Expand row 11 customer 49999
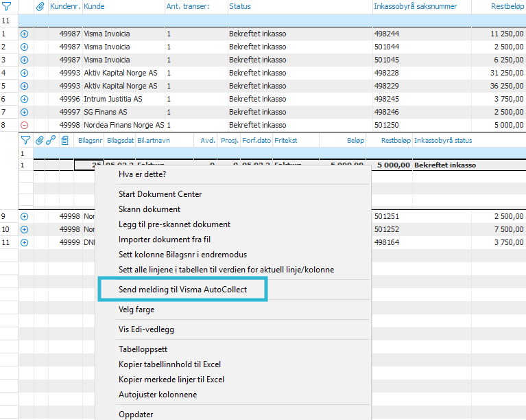 [x=24, y=242]
